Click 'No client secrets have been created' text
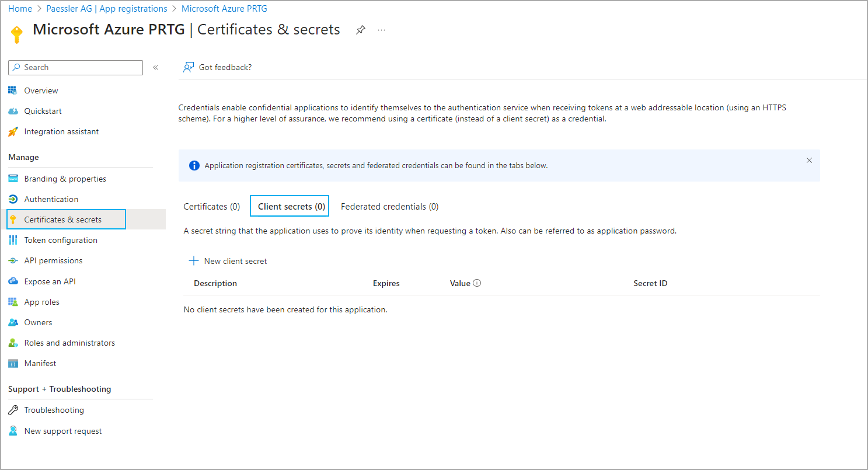Viewport: 868px width, 470px height. click(x=285, y=309)
